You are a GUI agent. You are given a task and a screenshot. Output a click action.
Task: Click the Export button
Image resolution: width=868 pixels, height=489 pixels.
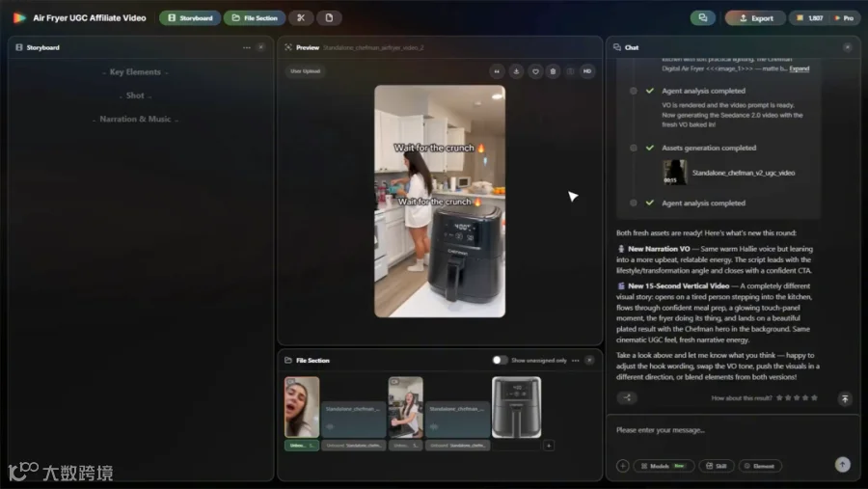pos(755,18)
